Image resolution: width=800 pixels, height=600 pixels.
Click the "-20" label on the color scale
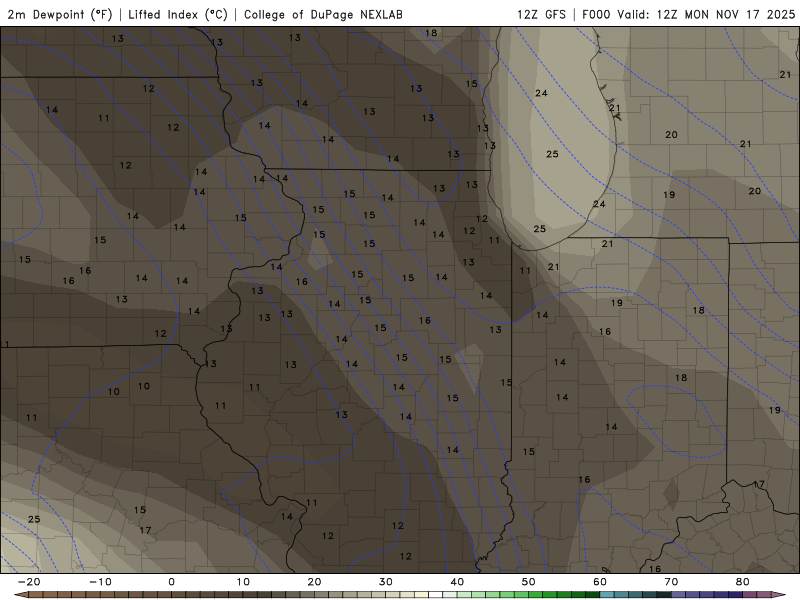pyautogui.click(x=29, y=582)
